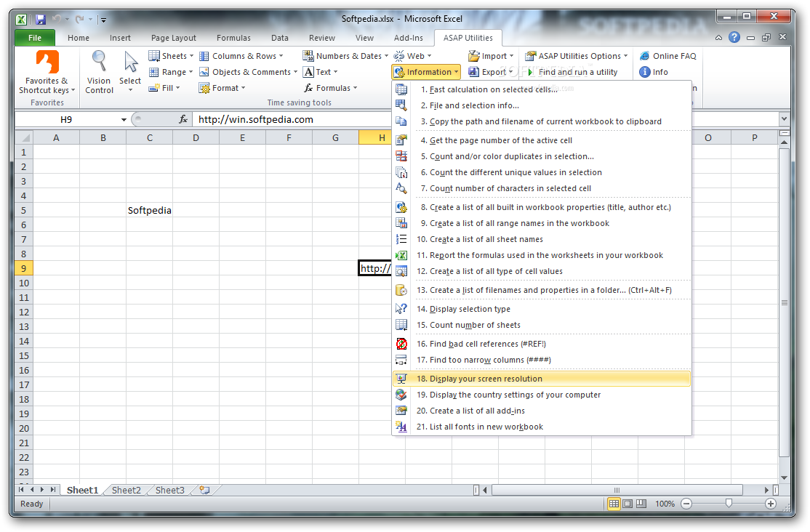810x532 pixels.
Task: Switch to the Home ribbon tab
Action: click(x=78, y=38)
